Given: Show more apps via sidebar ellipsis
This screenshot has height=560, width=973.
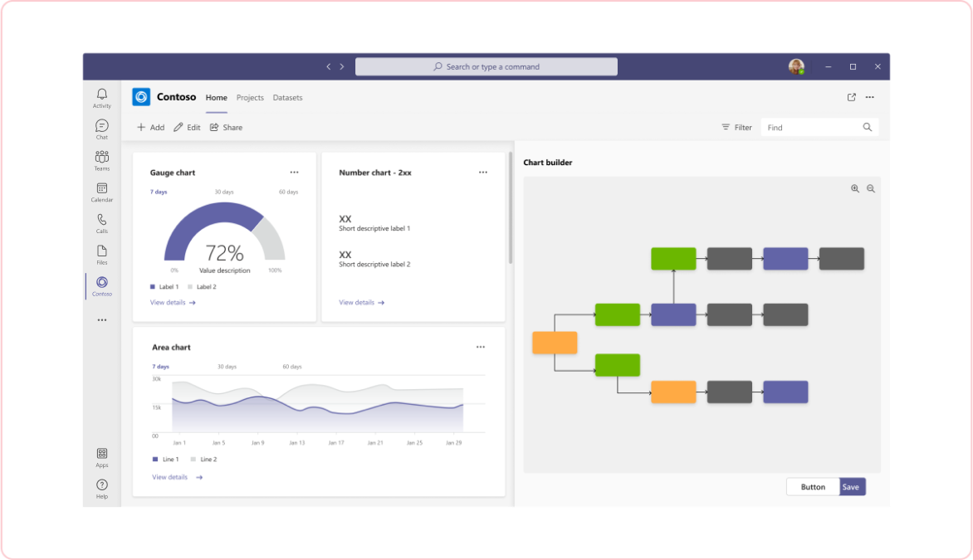Looking at the screenshot, I should (x=102, y=320).
